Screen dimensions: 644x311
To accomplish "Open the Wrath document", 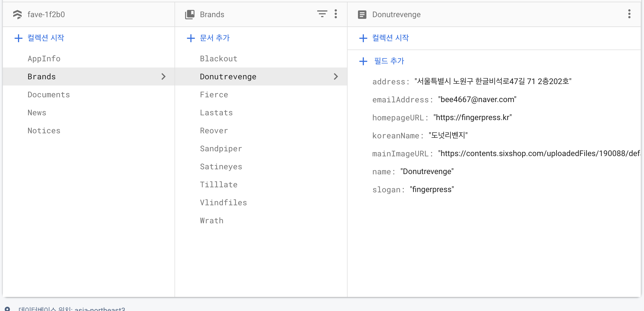I will click(212, 220).
